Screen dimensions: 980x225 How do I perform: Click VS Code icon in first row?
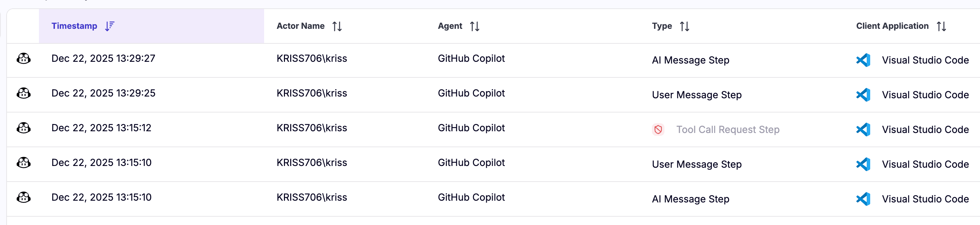point(863,60)
